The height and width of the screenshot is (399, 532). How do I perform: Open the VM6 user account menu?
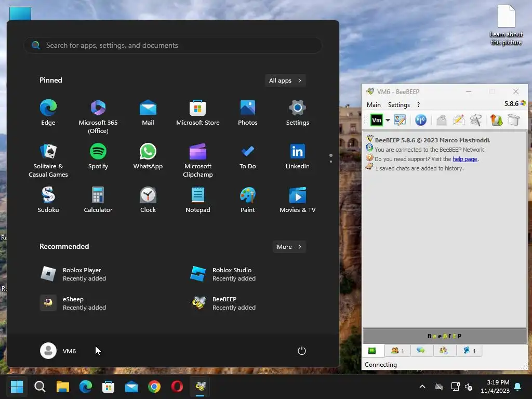58,351
